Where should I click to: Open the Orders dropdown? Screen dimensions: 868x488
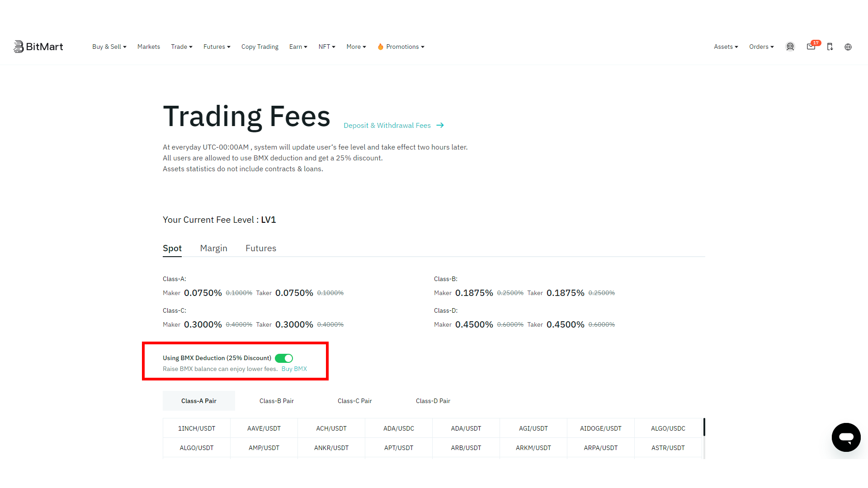[761, 47]
